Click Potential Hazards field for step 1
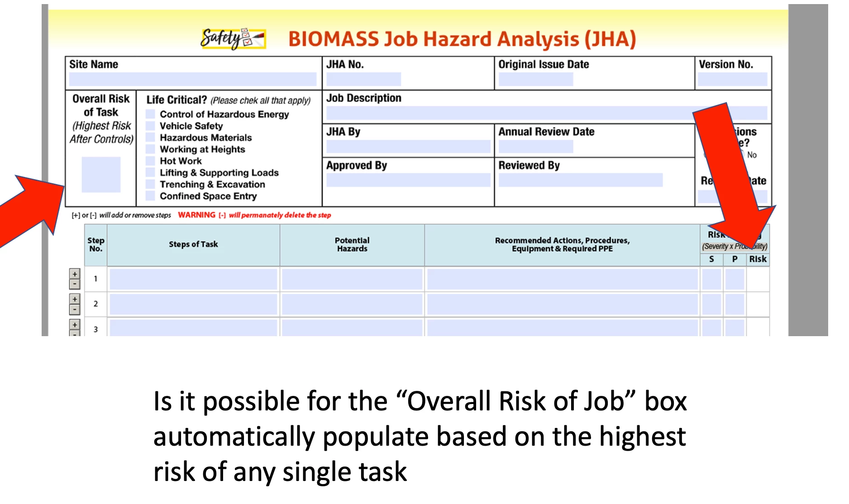849x504 pixels. click(352, 279)
